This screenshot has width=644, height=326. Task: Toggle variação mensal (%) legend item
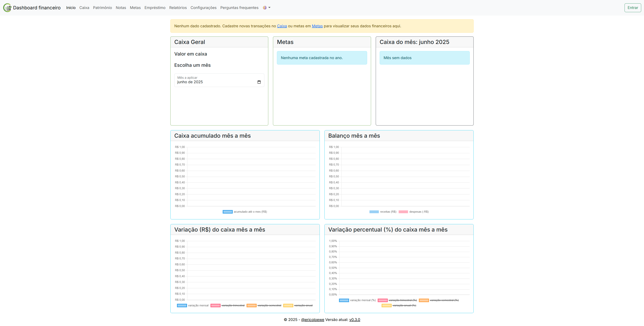(x=357, y=300)
